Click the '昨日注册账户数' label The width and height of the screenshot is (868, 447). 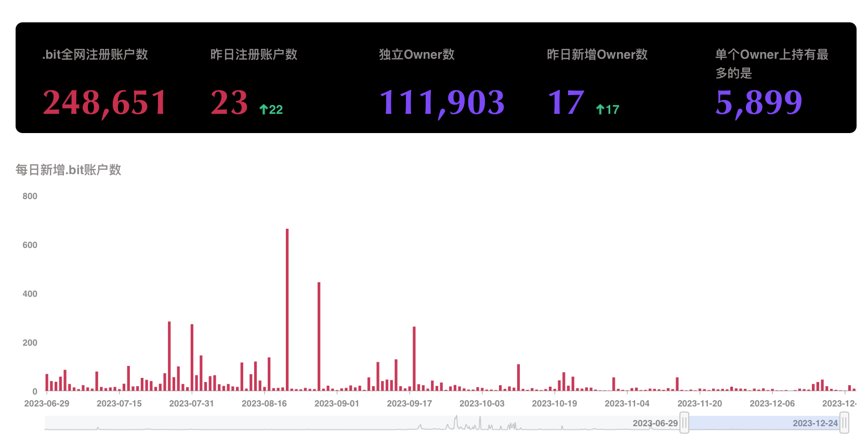[254, 55]
